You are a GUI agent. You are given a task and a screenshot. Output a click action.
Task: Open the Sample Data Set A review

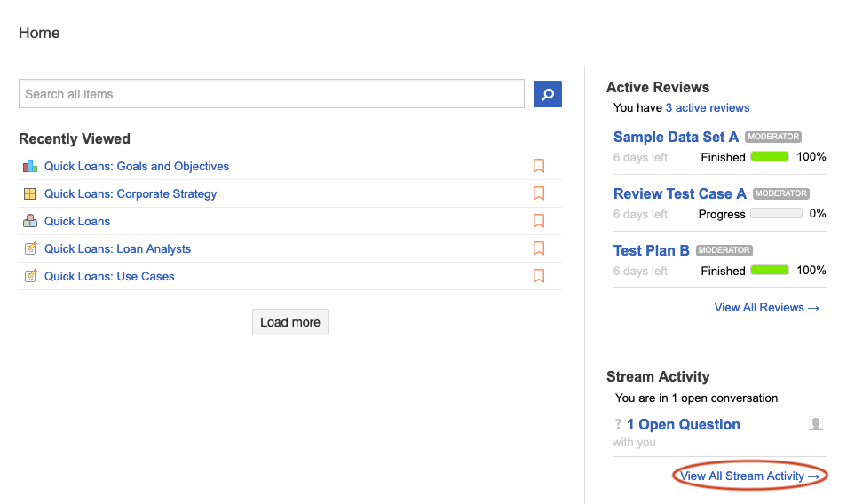[676, 137]
